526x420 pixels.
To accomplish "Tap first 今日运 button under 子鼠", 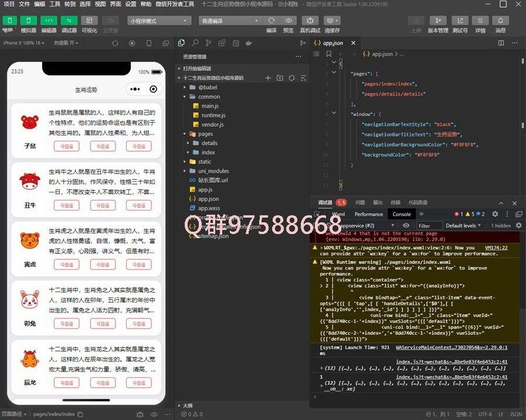I will point(66,146).
